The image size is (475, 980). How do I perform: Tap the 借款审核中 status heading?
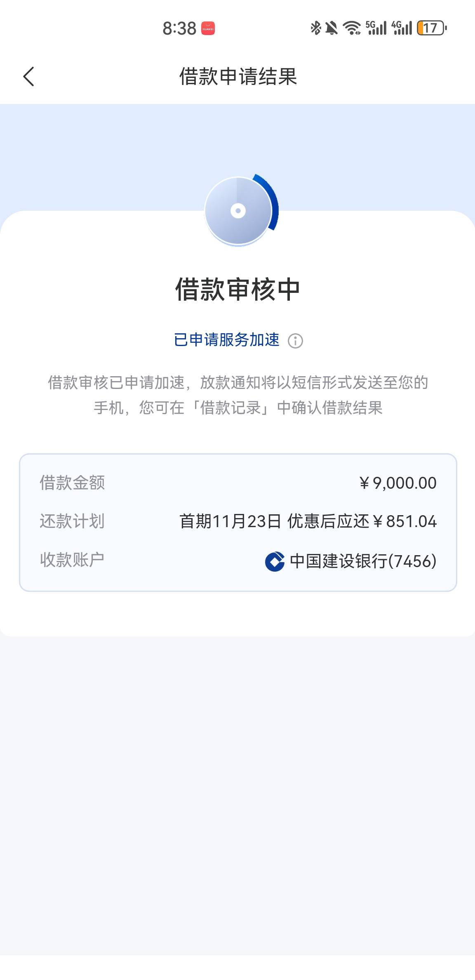pos(237,290)
